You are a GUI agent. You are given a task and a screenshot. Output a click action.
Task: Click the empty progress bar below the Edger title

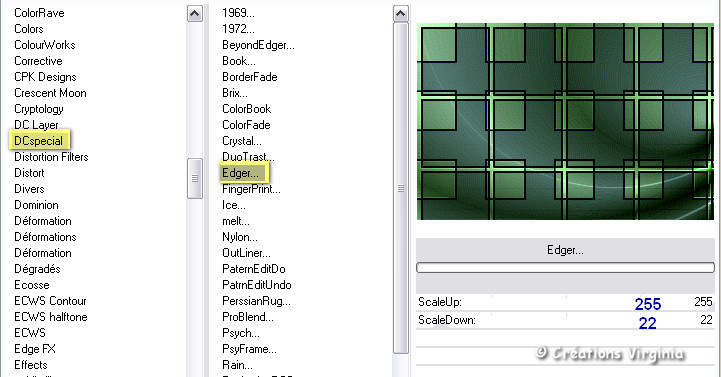pyautogui.click(x=565, y=267)
